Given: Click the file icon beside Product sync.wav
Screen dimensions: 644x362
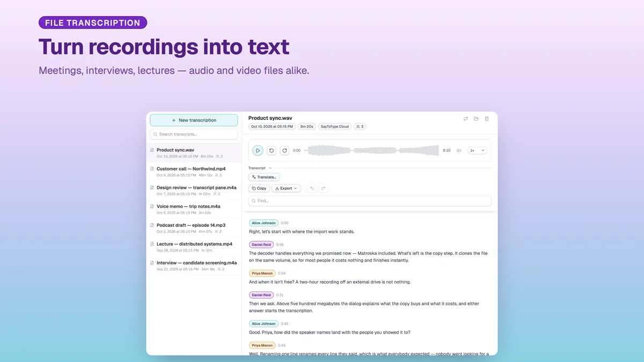Looking at the screenshot, I should (152, 150).
